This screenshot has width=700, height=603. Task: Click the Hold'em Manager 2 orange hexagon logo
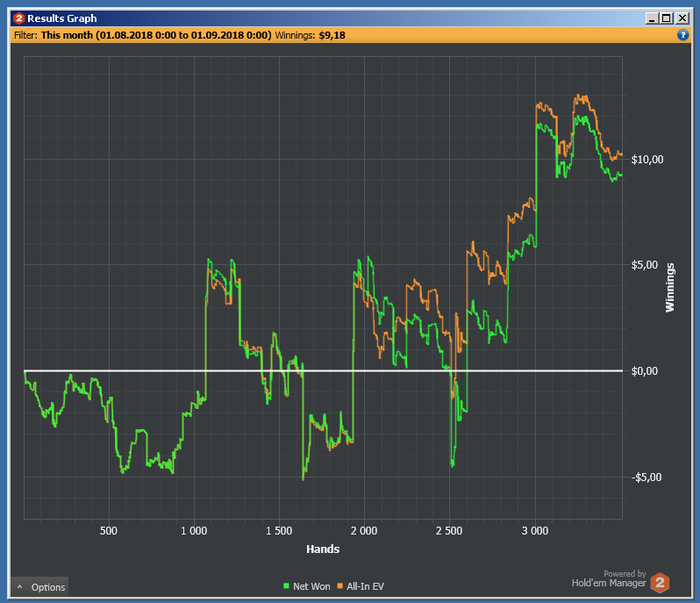click(659, 582)
